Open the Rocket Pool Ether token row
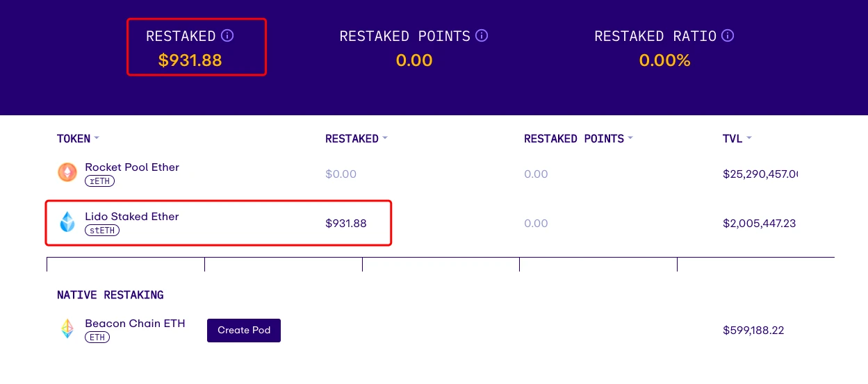The image size is (868, 384). (132, 167)
